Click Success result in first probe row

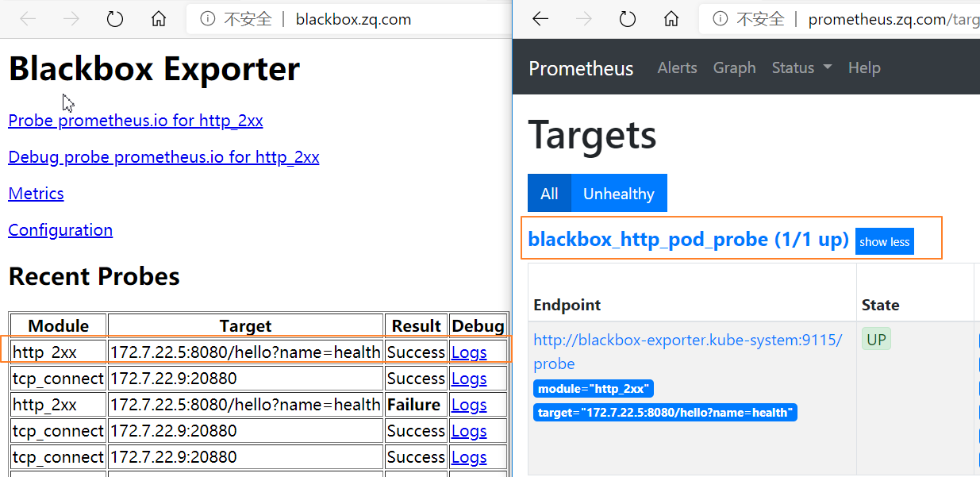click(416, 352)
